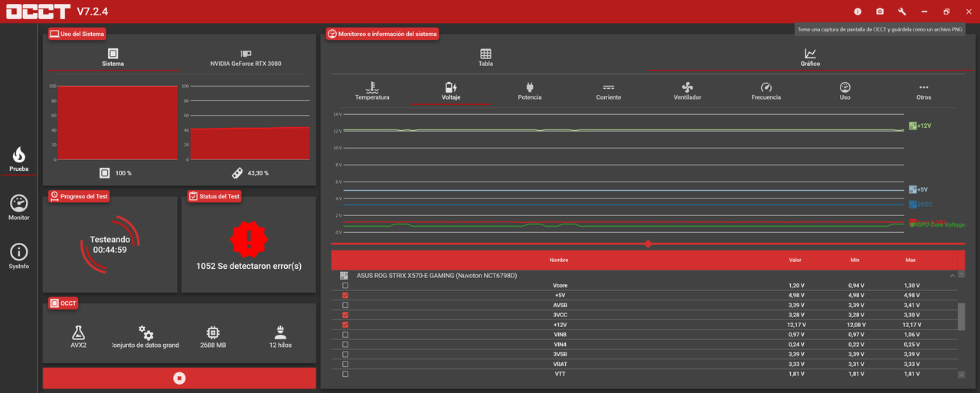Screen dimensions: 980x393
Task: Click the '3,31 V' Min value of VBAT
Action: point(856,364)
